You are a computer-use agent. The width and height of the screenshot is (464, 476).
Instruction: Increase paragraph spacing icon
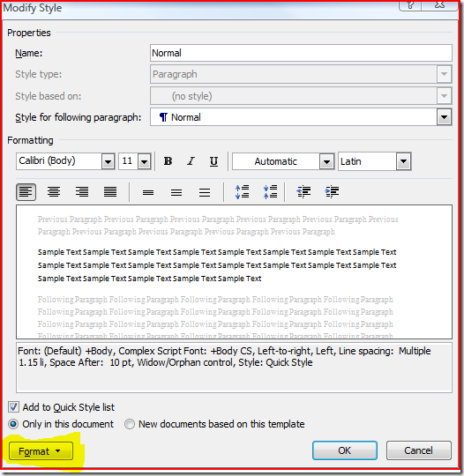point(243,192)
